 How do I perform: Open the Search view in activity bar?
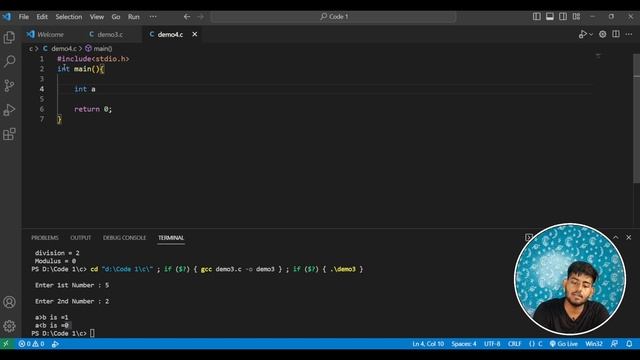tap(9, 61)
